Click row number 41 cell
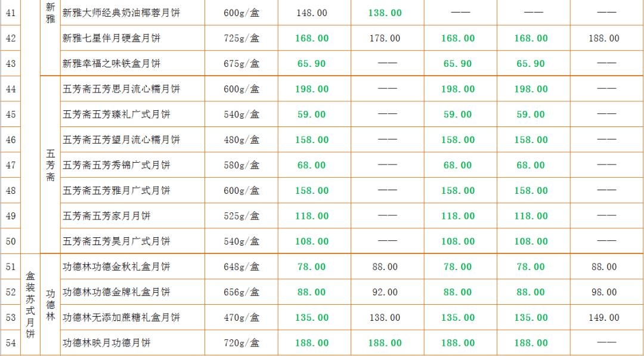The image size is (644, 356). 11,13
